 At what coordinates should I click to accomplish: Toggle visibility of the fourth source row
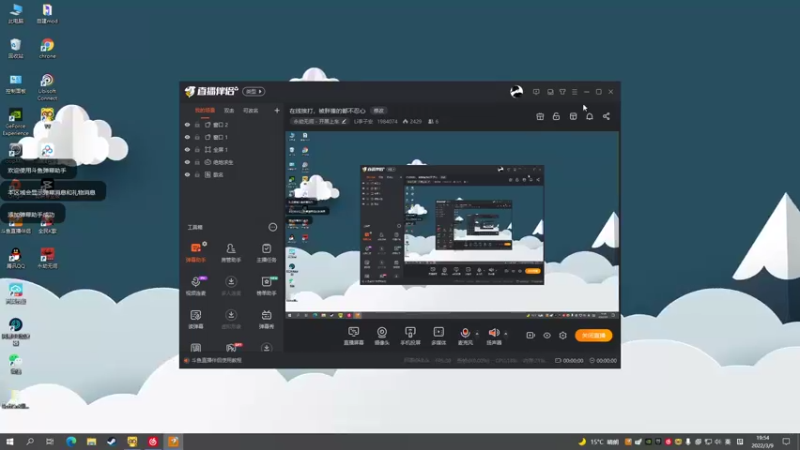(x=187, y=162)
